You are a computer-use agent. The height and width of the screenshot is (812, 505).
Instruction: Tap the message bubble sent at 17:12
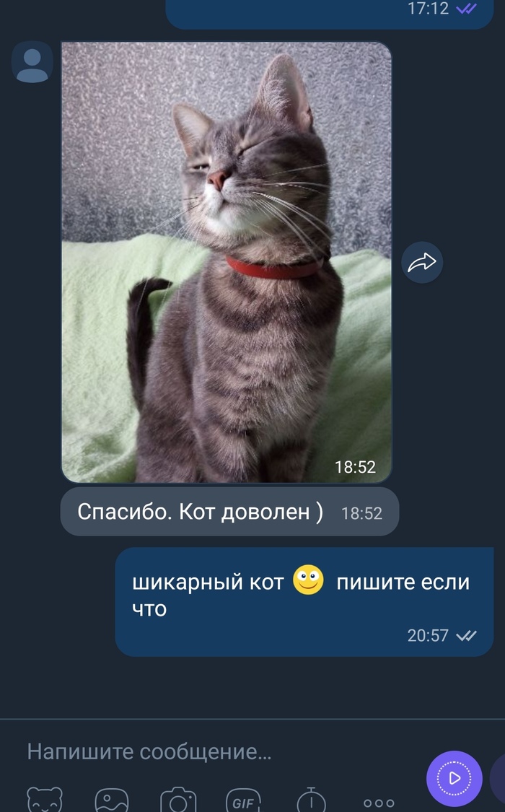tap(330, 14)
